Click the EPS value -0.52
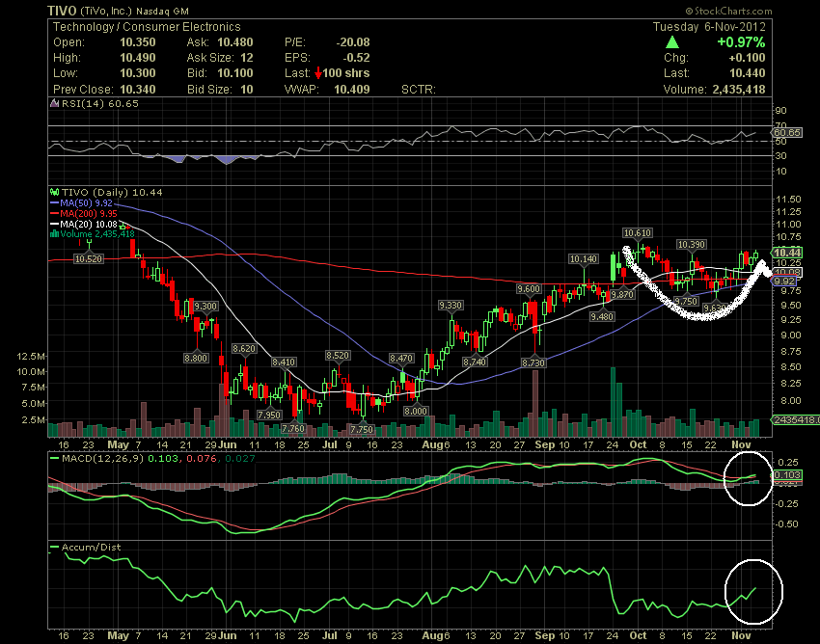This screenshot has height=644, width=820. (356, 58)
